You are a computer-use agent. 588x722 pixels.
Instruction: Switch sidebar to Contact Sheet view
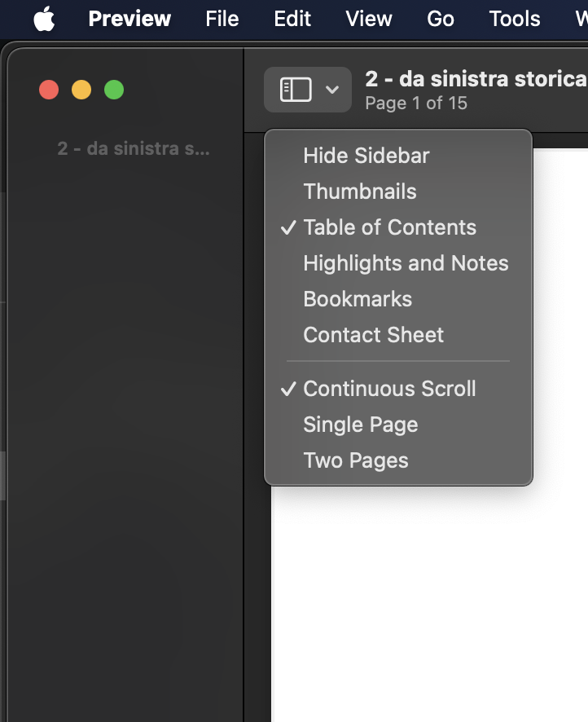click(x=373, y=334)
